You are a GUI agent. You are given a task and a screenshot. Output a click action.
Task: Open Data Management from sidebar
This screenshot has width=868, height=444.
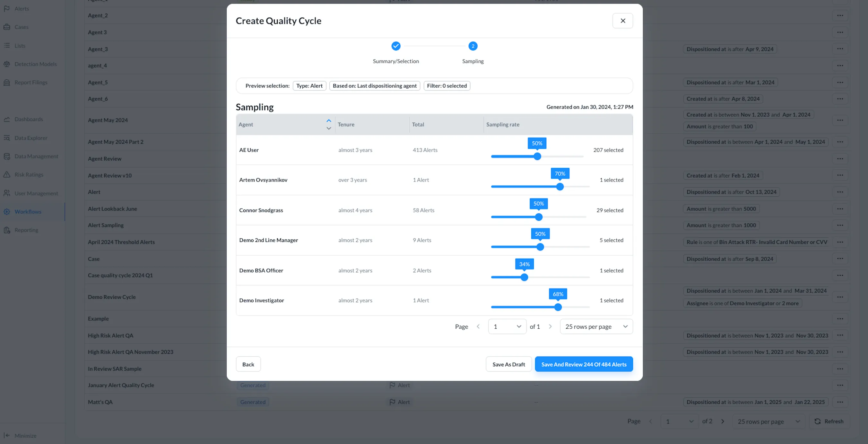[7, 156]
